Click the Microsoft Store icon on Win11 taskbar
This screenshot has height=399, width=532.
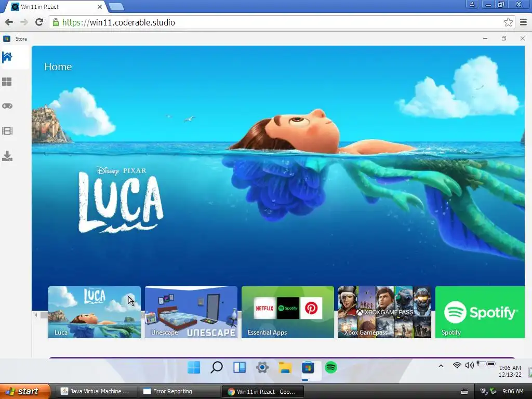coord(308,367)
